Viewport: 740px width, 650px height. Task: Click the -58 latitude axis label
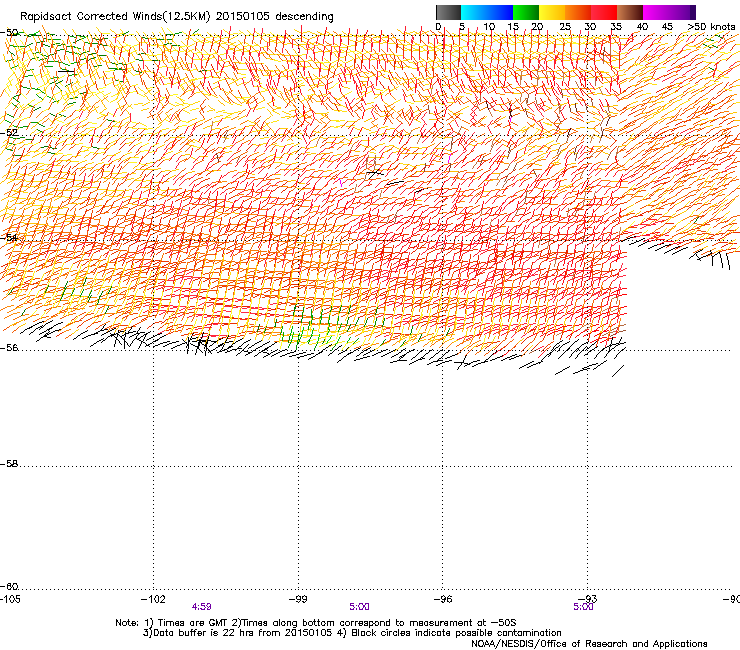pyautogui.click(x=9, y=464)
